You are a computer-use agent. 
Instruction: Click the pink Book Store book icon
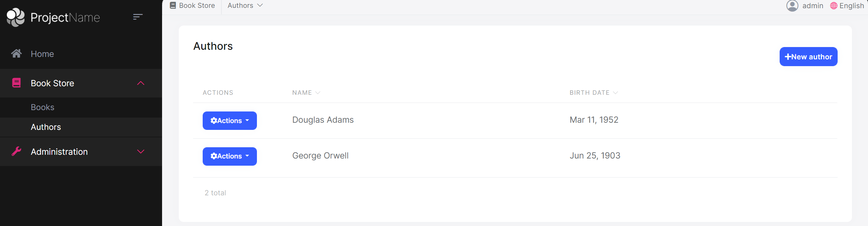[16, 83]
